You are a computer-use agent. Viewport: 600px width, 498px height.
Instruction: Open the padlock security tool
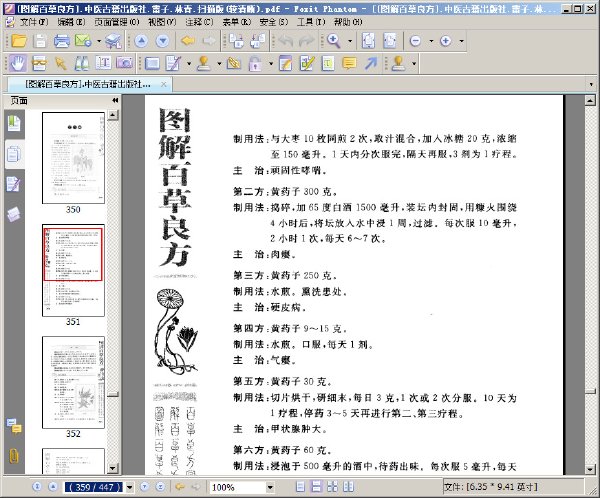255,63
